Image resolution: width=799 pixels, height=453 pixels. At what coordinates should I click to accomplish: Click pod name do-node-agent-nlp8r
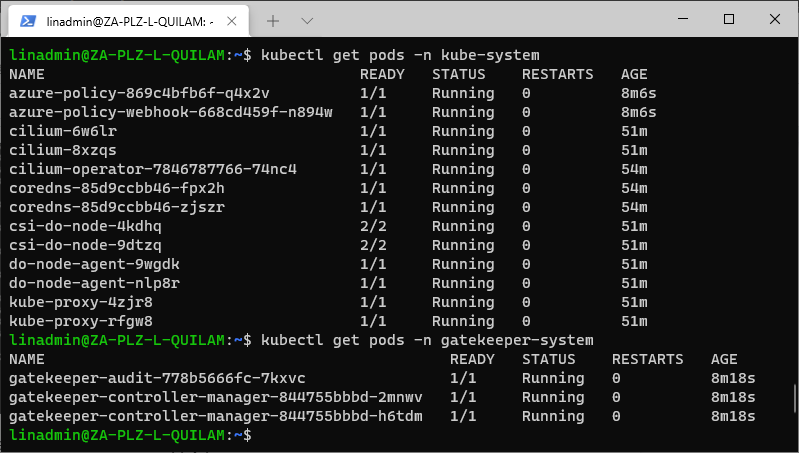[x=94, y=283]
